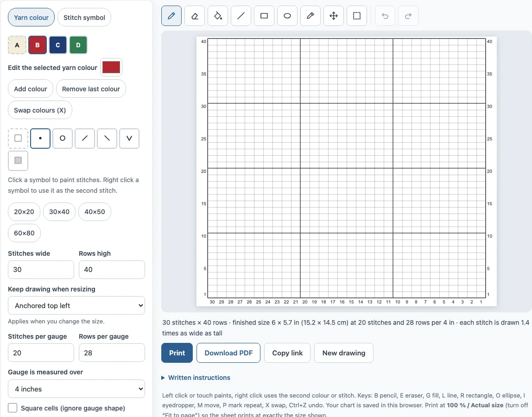The width and height of the screenshot is (532, 417).
Task: Click the Print button
Action: 177,353
